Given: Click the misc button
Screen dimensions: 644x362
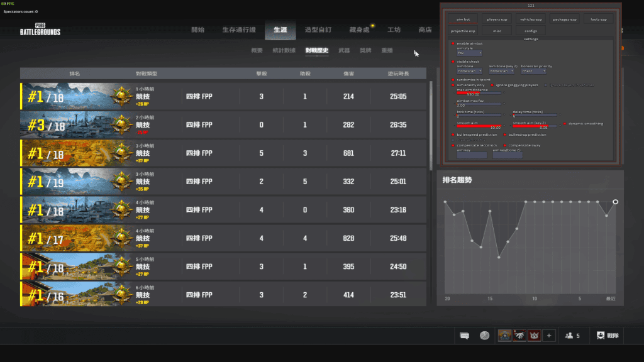Looking at the screenshot, I should click(497, 30).
